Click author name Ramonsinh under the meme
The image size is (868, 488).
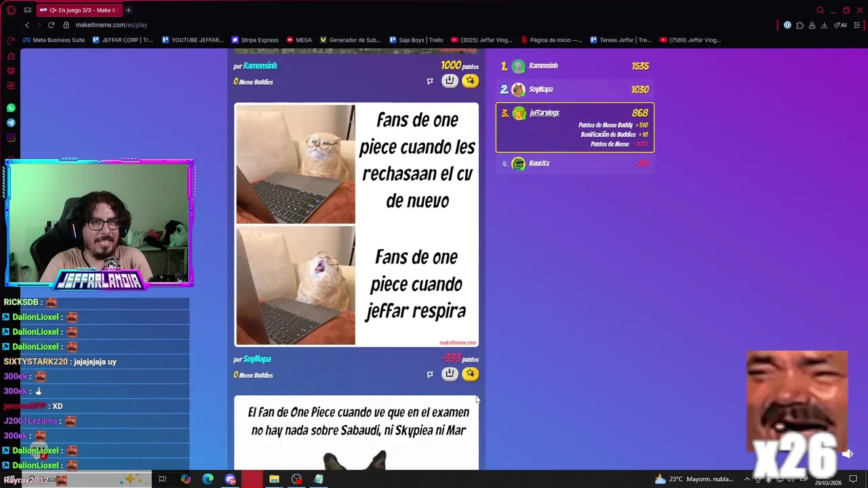point(260,66)
